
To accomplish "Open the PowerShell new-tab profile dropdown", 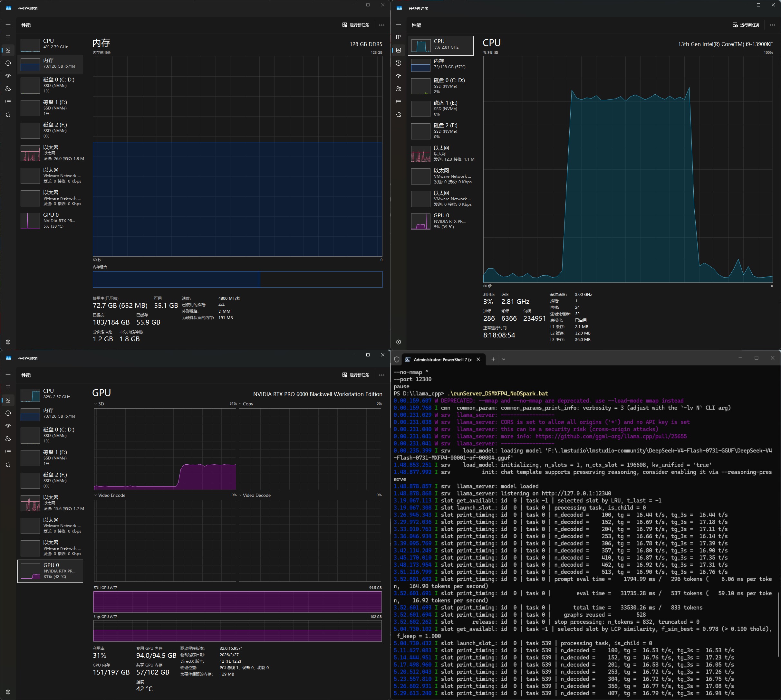I will (504, 360).
